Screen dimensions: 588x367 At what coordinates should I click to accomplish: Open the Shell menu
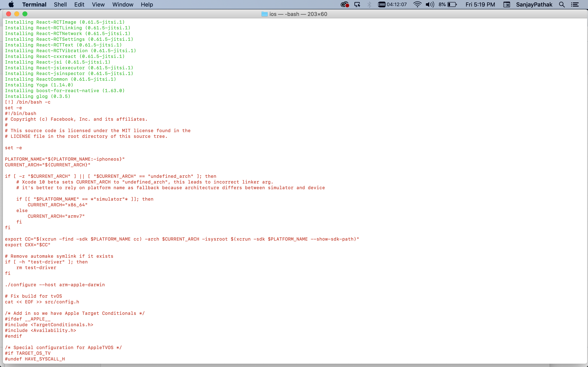[x=60, y=4]
